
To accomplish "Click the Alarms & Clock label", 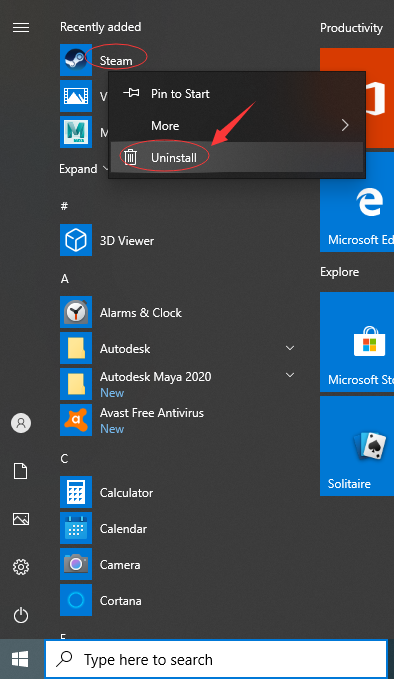I will tap(141, 313).
